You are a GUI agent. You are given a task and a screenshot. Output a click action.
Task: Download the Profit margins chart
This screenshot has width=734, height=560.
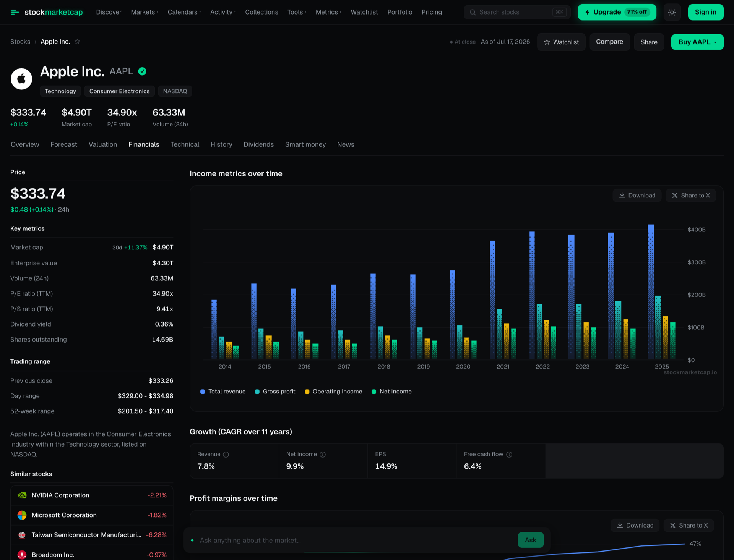[635, 526]
